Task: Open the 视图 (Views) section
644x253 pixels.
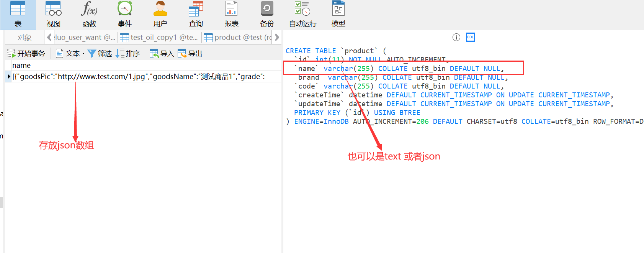Action: click(53, 15)
